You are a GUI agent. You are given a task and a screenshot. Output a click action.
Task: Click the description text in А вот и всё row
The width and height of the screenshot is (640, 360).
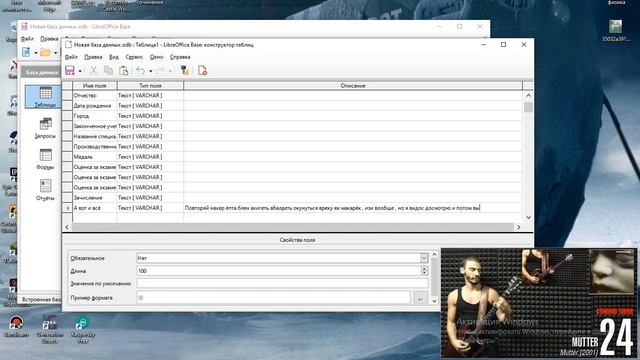coord(332,208)
